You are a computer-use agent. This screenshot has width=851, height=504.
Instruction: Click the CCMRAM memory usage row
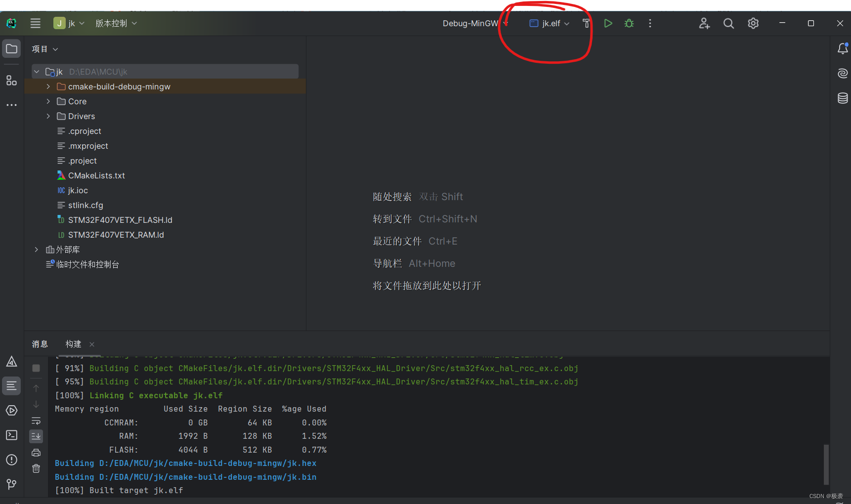pos(215,422)
